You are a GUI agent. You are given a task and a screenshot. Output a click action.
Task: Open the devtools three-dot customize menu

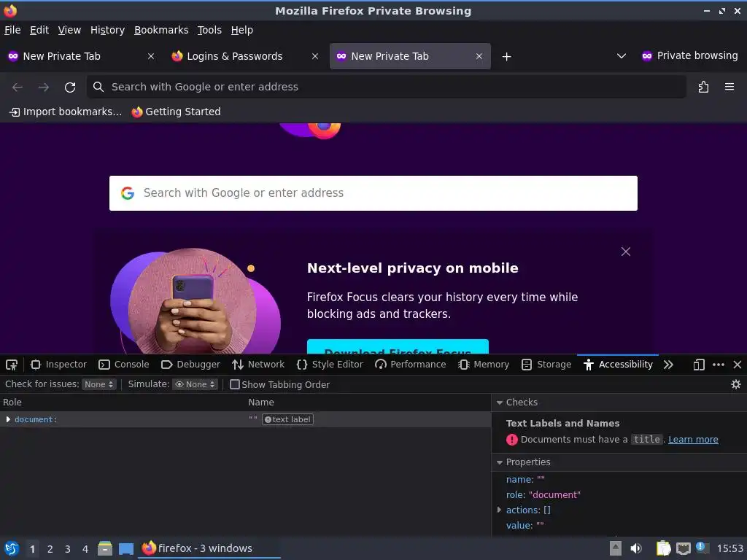click(718, 365)
